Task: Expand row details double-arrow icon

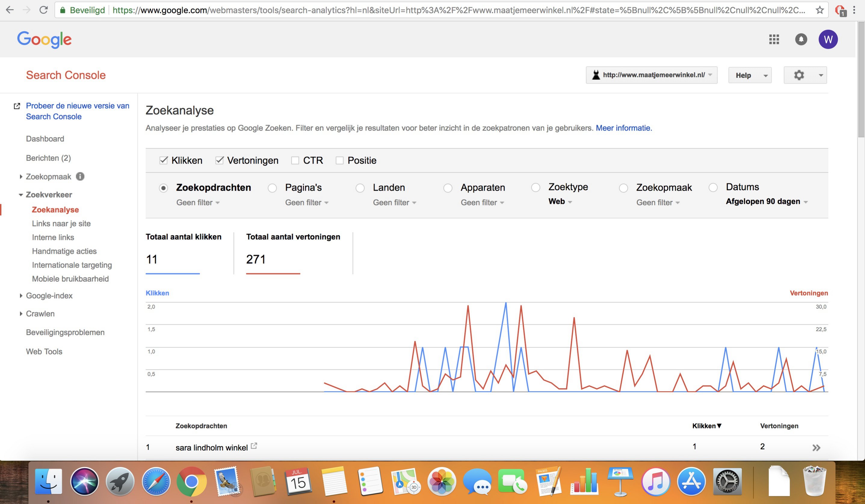Action: [x=816, y=447]
